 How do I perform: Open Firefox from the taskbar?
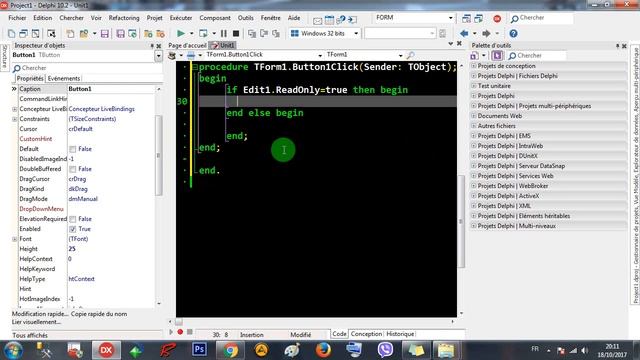coord(323,350)
